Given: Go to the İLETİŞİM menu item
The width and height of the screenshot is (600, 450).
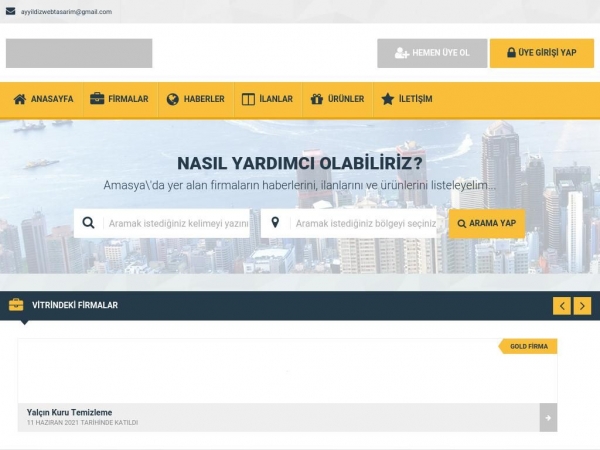Looking at the screenshot, I should pos(407,99).
